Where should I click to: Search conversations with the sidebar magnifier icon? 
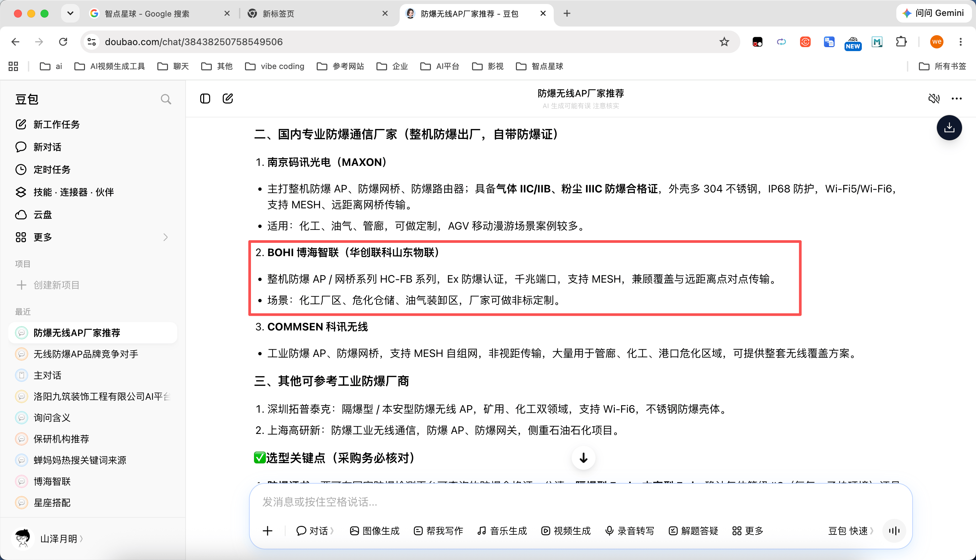[x=166, y=99]
